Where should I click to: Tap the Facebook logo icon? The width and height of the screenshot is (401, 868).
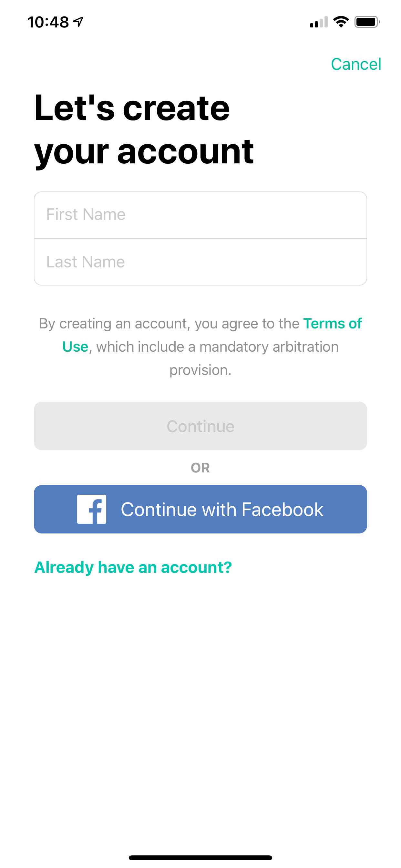click(x=92, y=509)
